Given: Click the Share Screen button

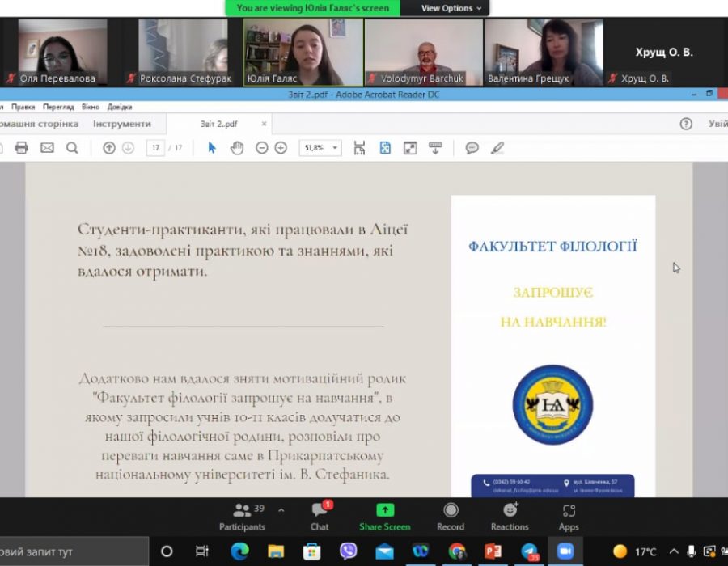Looking at the screenshot, I should point(385,517).
